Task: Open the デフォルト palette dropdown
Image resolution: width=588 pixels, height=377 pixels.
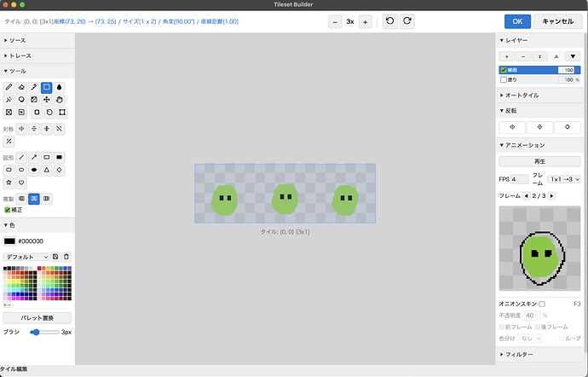Action: (26, 257)
